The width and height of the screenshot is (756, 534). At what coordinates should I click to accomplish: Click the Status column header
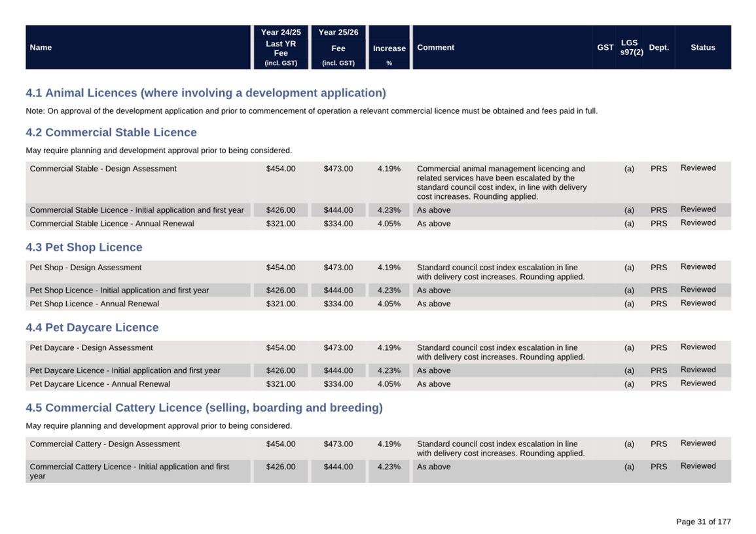tap(702, 47)
